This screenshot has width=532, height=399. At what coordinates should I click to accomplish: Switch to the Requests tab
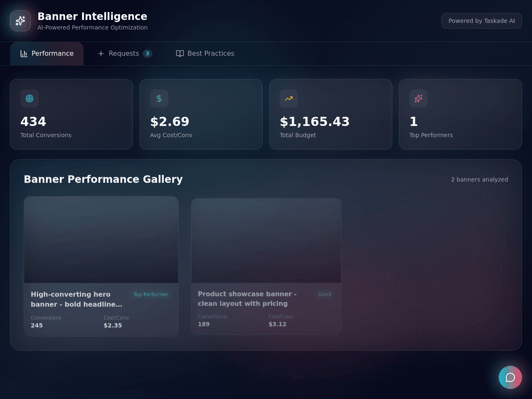point(125,54)
